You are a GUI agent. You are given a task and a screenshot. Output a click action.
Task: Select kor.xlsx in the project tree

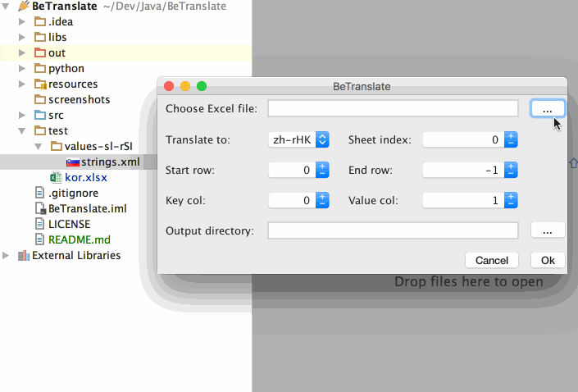pos(86,177)
